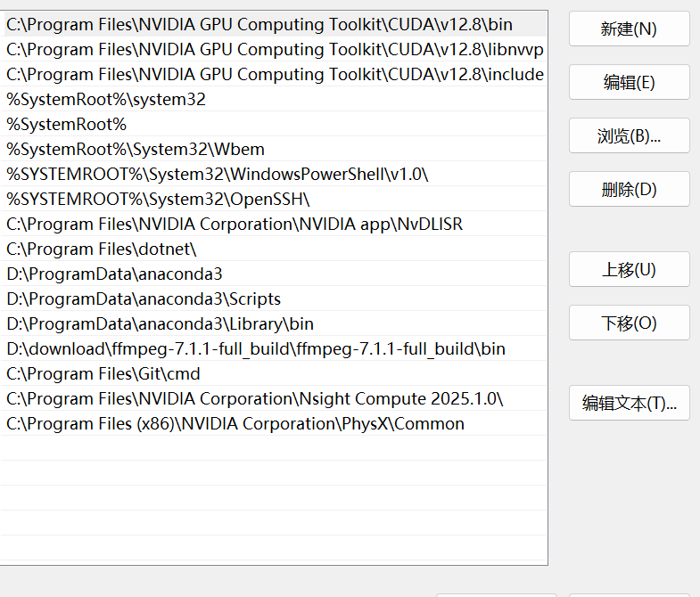Move entry up with 上移(U)
Image resolution: width=700 pixels, height=597 pixels.
(x=629, y=269)
